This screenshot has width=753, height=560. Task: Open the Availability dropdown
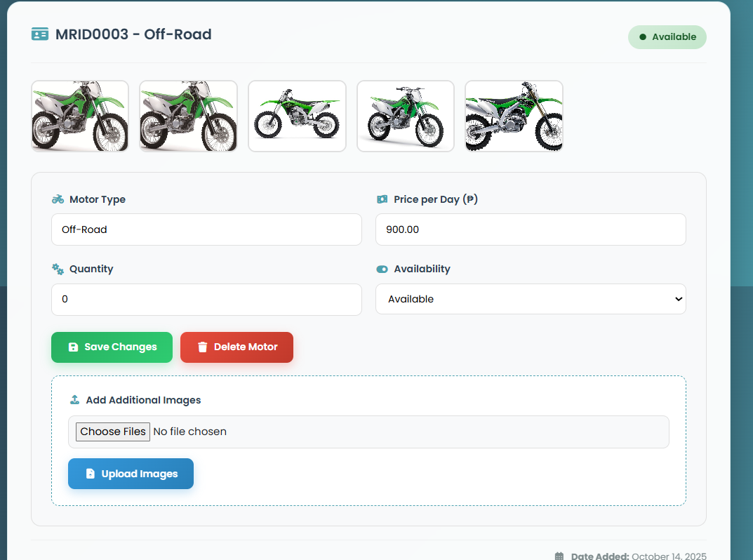[x=531, y=298]
